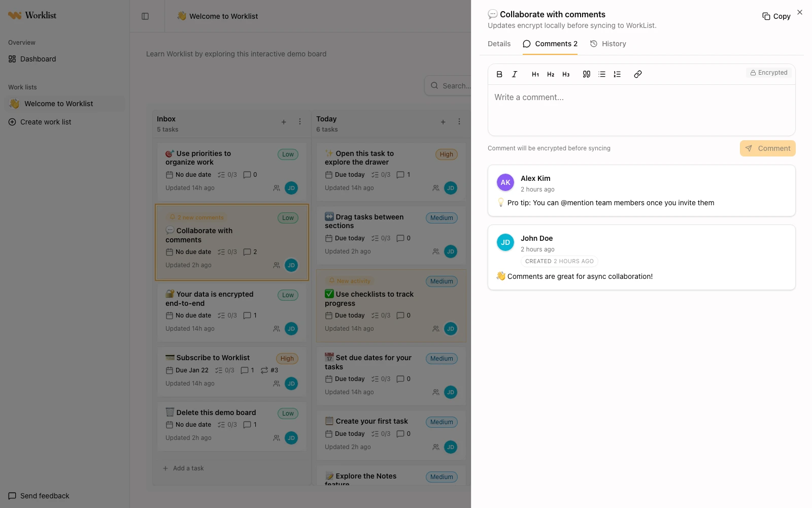This screenshot has height=508, width=812.
Task: Apply Heading 1 style
Action: click(x=535, y=74)
